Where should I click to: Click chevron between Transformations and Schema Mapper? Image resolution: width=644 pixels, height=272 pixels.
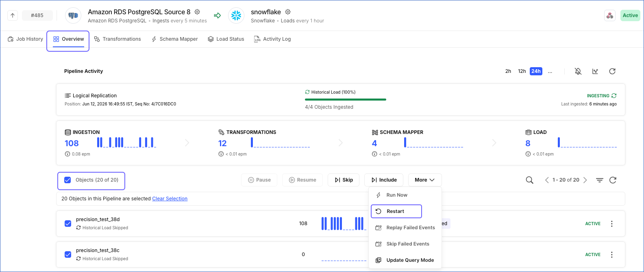click(x=341, y=143)
